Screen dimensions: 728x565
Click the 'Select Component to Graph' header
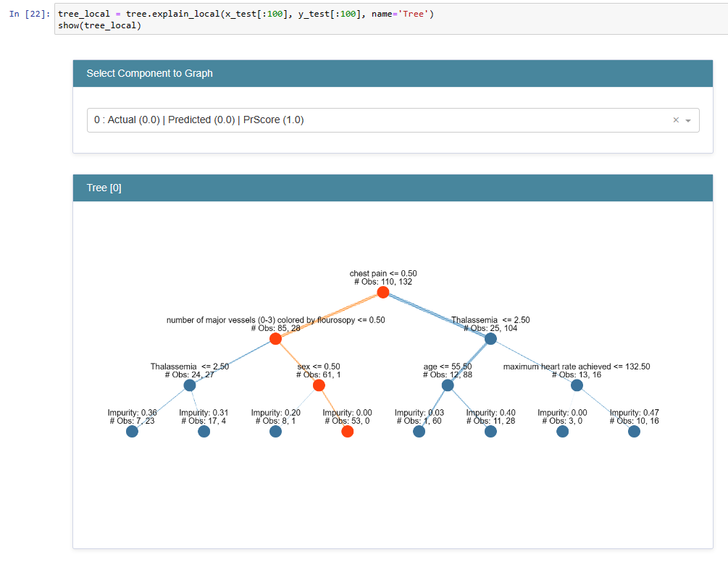(148, 73)
